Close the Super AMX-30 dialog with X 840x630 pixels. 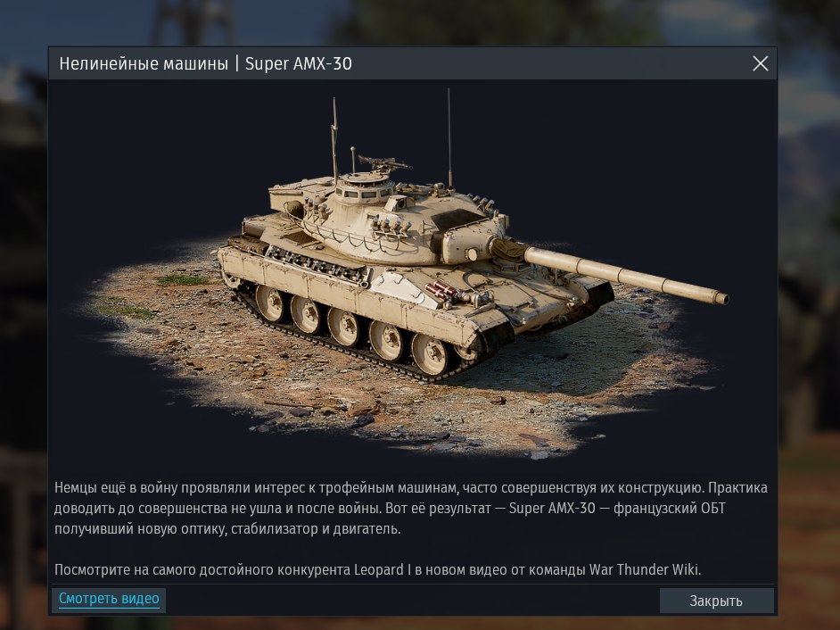pyautogui.click(x=760, y=63)
